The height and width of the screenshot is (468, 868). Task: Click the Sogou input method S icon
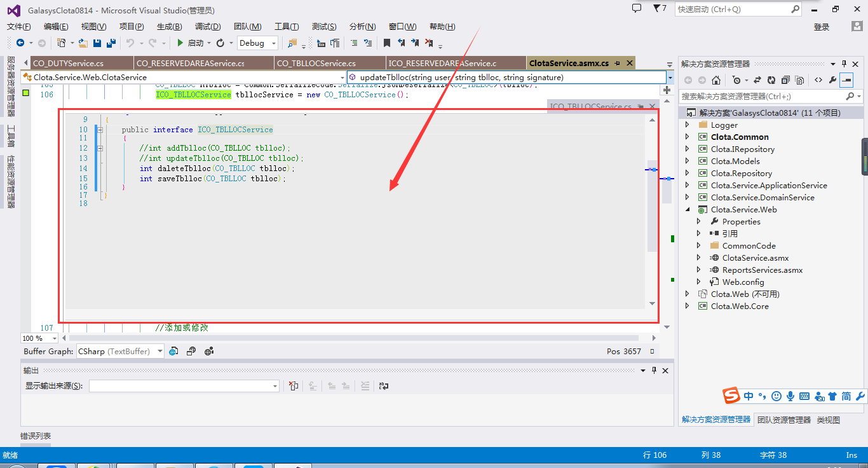point(732,396)
